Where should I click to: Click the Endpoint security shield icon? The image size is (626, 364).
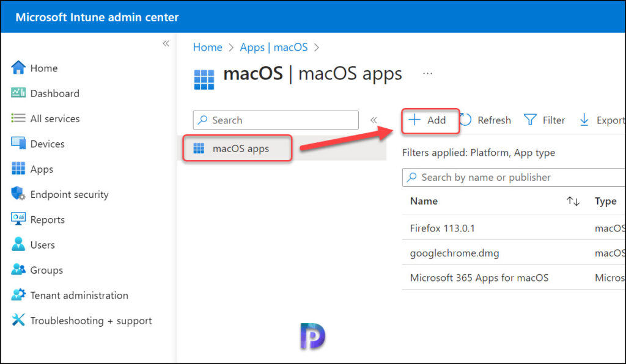click(18, 194)
